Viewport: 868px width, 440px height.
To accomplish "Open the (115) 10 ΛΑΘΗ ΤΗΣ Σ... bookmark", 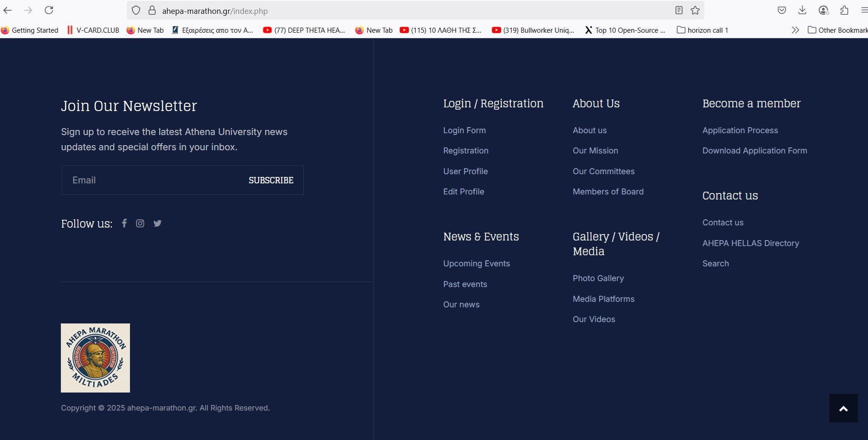I will point(441,30).
